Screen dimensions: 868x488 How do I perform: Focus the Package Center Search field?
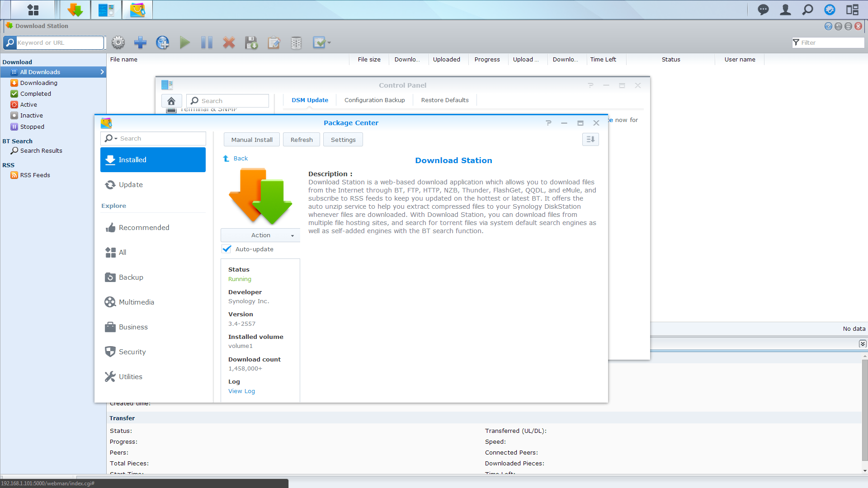tap(153, 138)
